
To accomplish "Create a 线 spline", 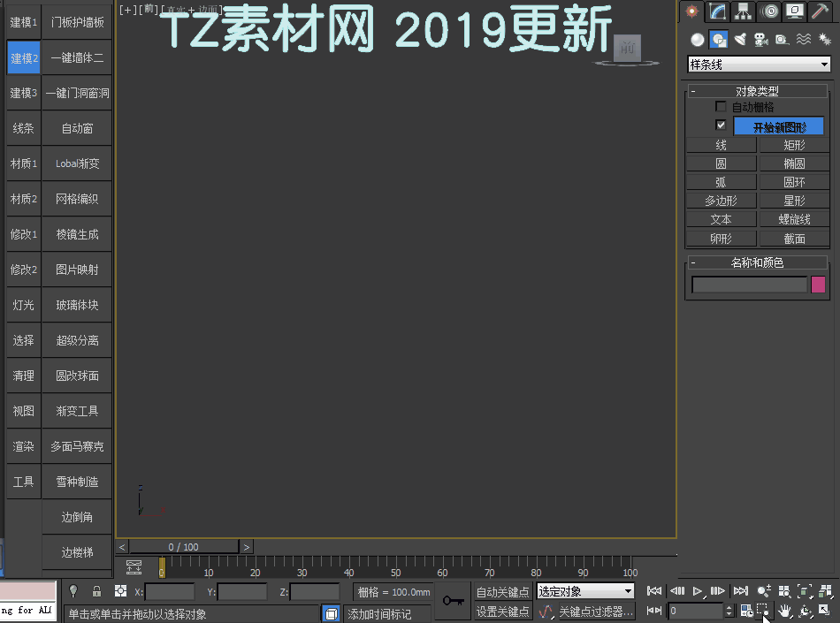I will 721,145.
